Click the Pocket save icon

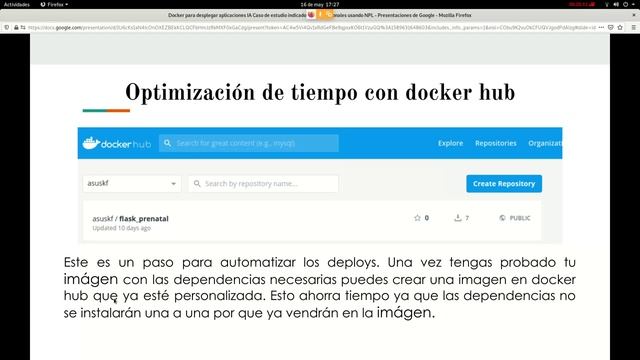(611, 27)
